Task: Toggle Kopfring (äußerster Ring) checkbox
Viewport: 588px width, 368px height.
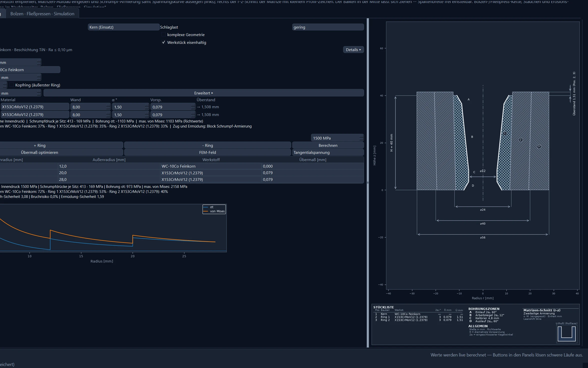Action: point(12,85)
